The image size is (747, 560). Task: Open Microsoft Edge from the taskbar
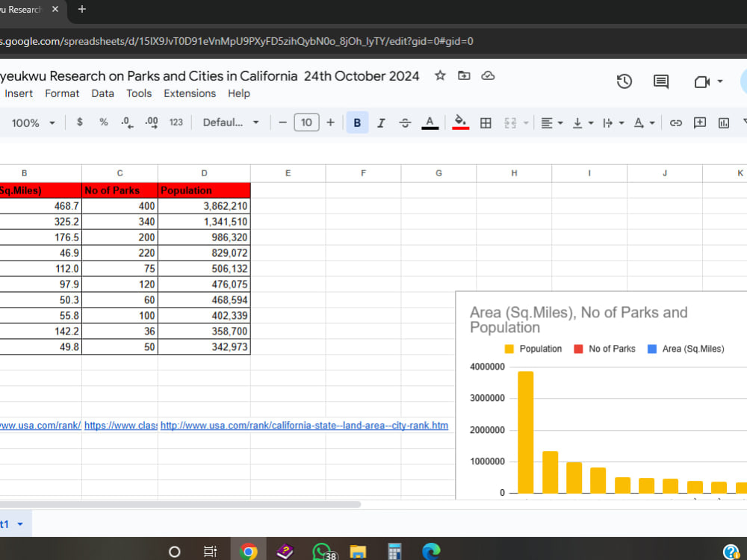pos(431,552)
